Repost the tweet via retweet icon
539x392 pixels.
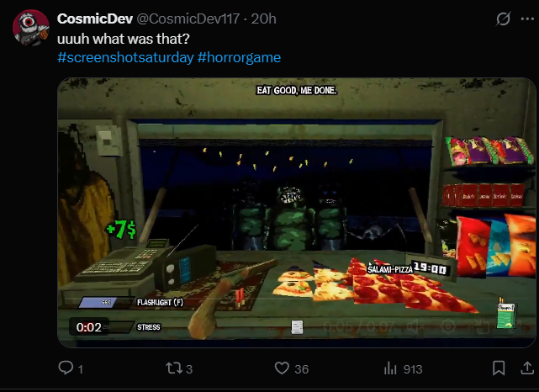[174, 368]
